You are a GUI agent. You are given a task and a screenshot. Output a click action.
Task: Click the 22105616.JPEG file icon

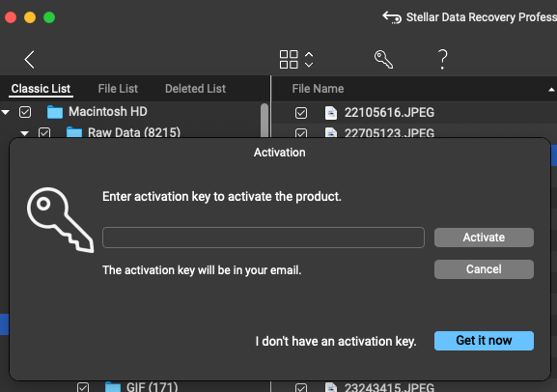(331, 113)
